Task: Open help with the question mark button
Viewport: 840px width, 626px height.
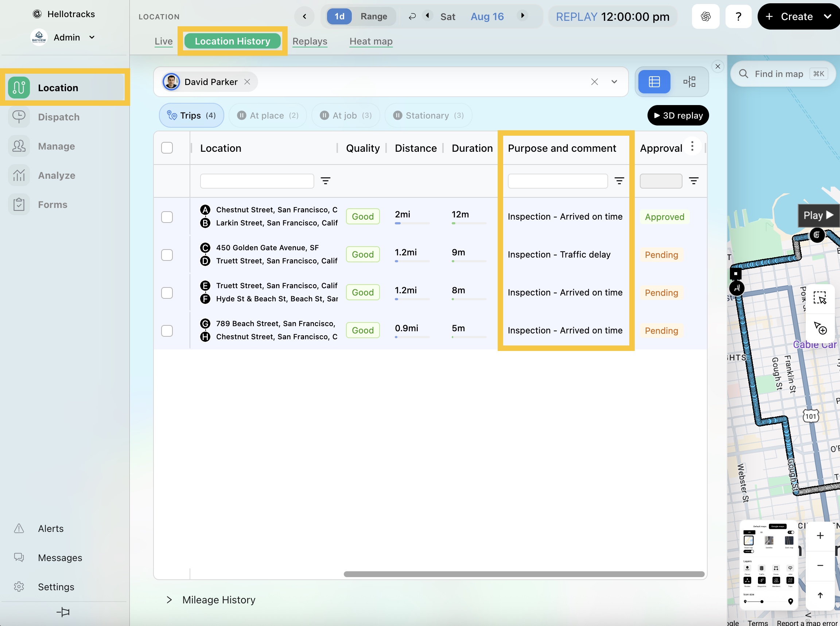Action: (x=739, y=16)
